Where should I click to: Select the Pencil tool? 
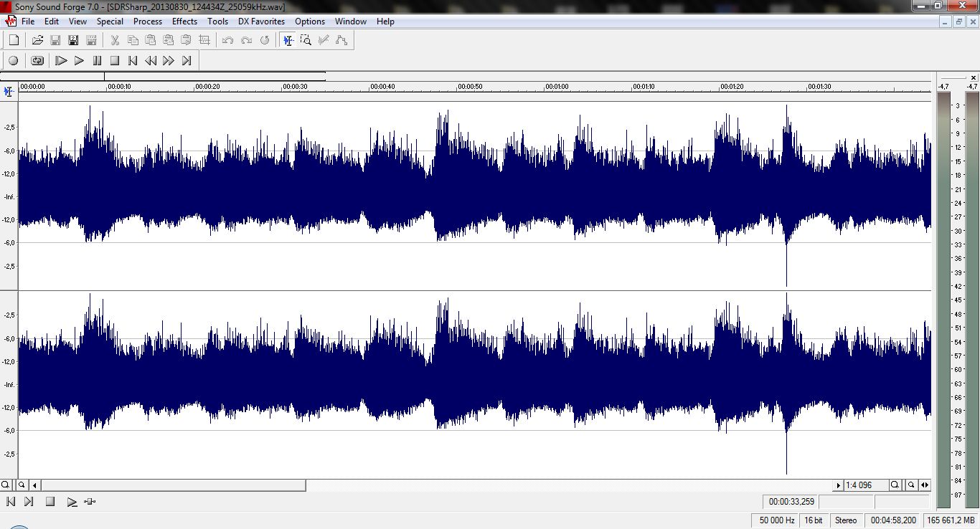324,40
